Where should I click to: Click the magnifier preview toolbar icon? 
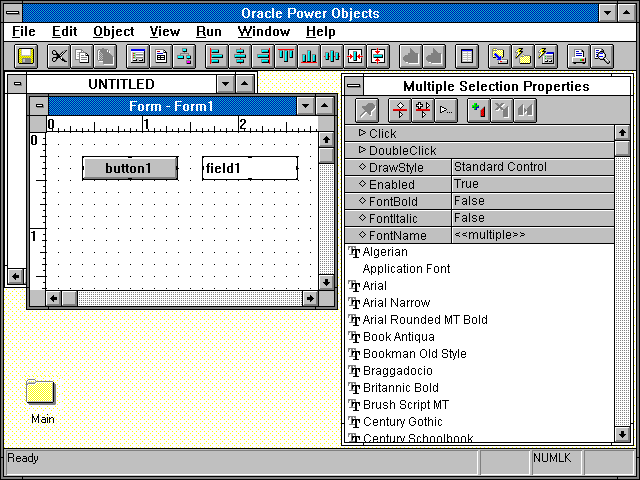601,56
